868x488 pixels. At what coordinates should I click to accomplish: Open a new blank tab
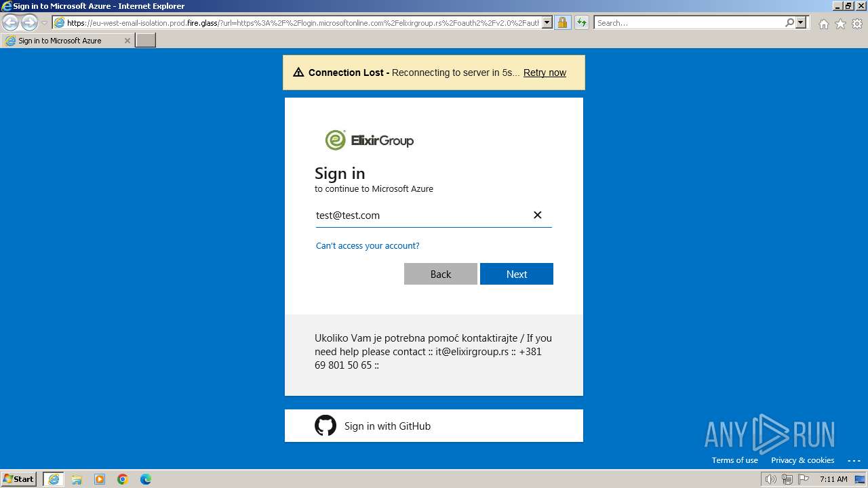pos(146,41)
